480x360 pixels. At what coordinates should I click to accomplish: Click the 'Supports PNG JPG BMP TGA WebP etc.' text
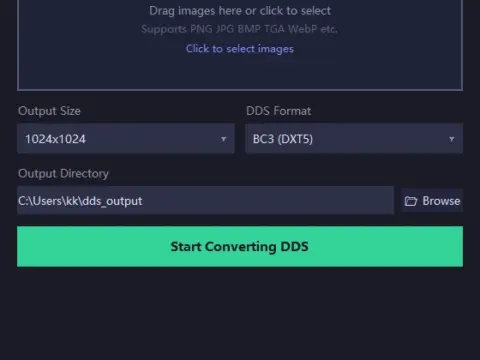coord(240,29)
